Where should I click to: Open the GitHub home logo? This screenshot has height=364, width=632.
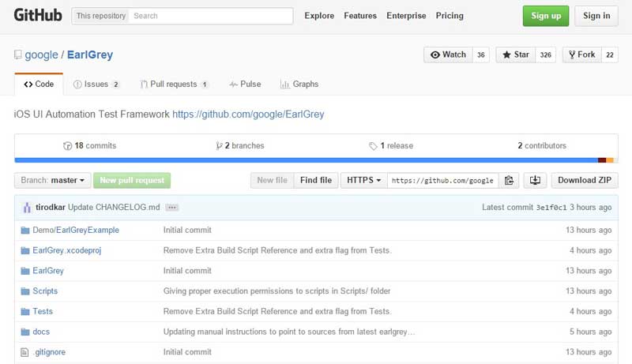pyautogui.click(x=38, y=15)
